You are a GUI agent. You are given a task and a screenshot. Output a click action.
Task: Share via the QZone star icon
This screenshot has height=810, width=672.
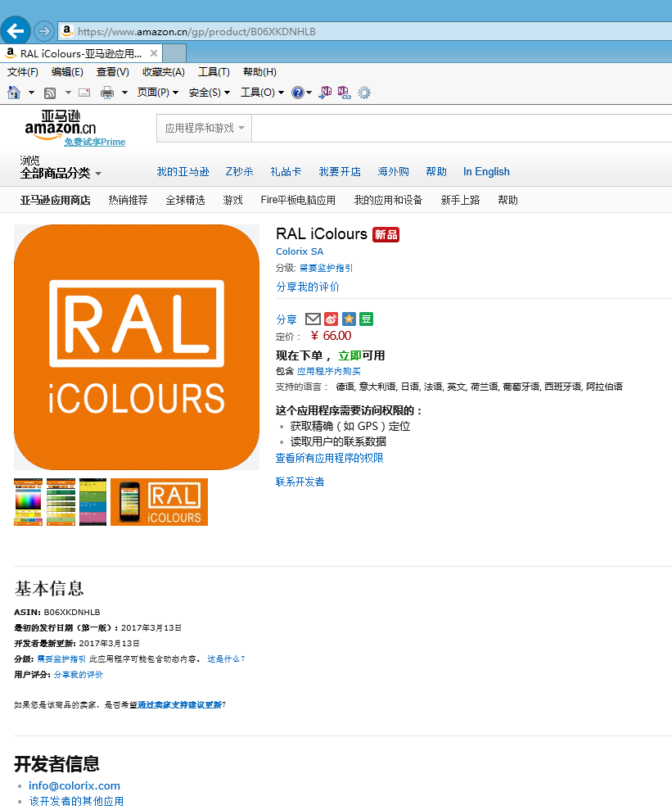349,319
